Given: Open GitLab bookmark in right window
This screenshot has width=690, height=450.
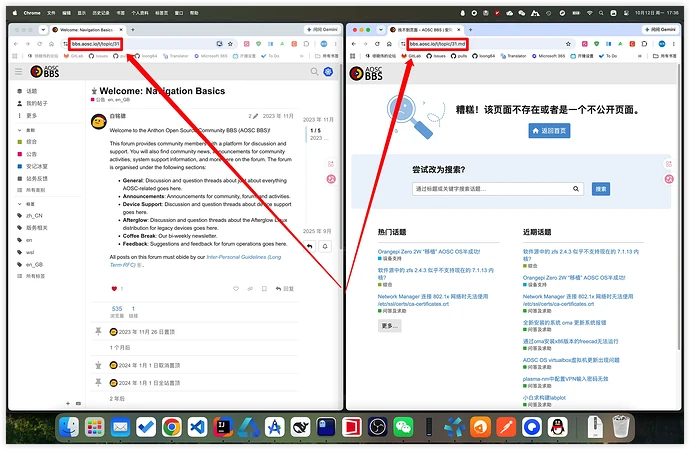Looking at the screenshot, I should tap(411, 56).
